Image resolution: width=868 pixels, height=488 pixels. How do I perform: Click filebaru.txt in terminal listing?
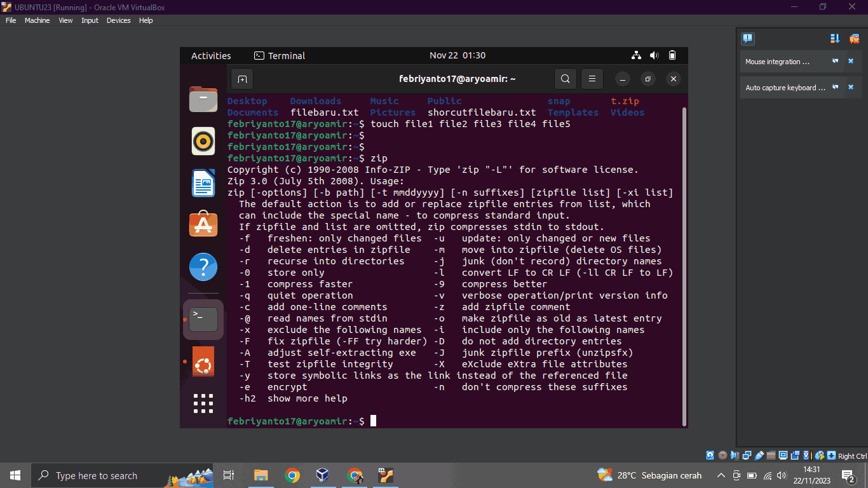coord(325,112)
